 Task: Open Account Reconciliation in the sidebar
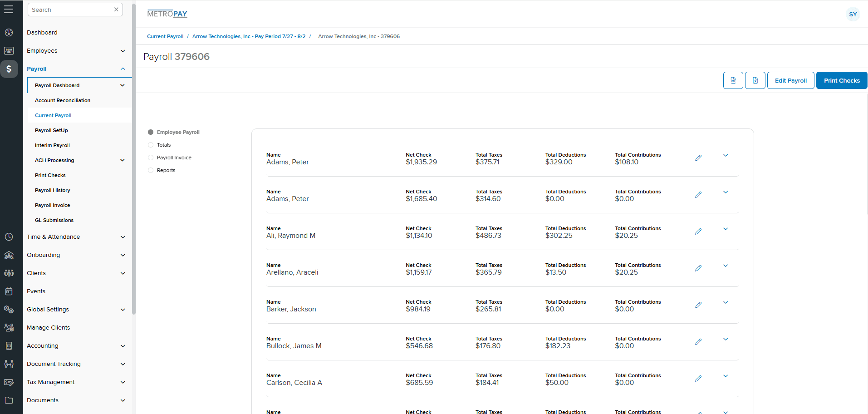tap(63, 100)
